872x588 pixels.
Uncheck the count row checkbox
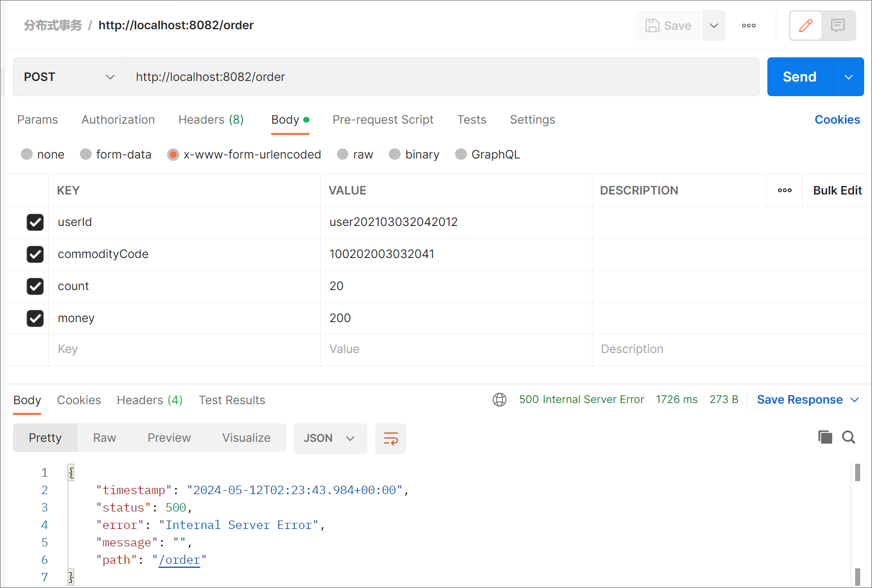click(x=35, y=286)
